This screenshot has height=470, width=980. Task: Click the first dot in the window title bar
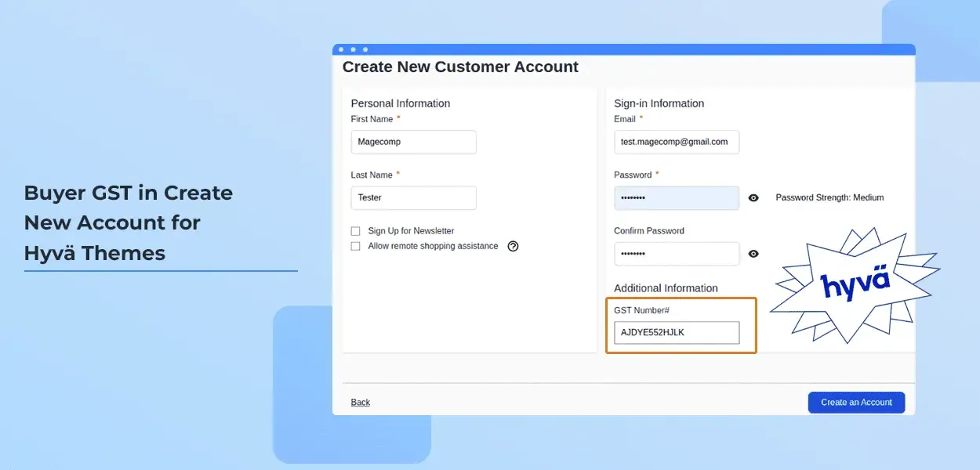click(x=341, y=49)
